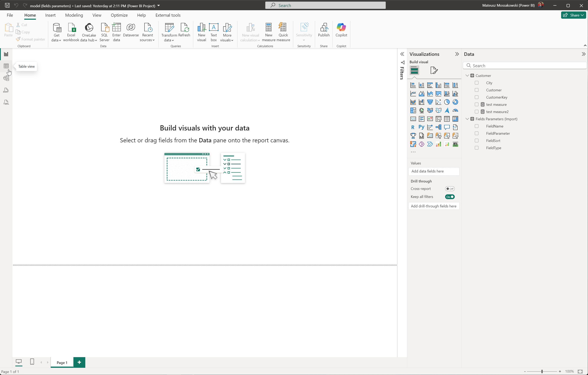The image size is (588, 375).
Task: Check the test measure field
Action: click(476, 105)
